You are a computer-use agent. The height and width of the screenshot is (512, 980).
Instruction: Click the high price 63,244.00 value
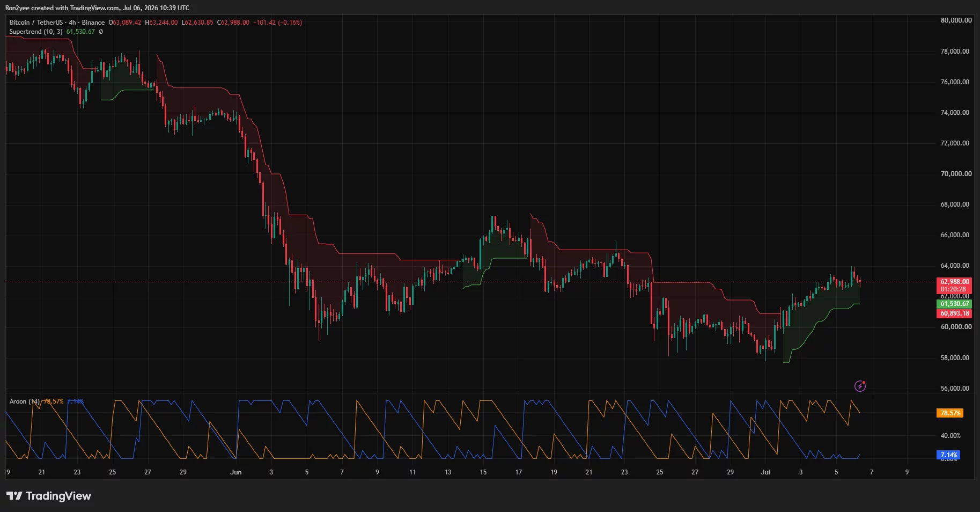(164, 23)
